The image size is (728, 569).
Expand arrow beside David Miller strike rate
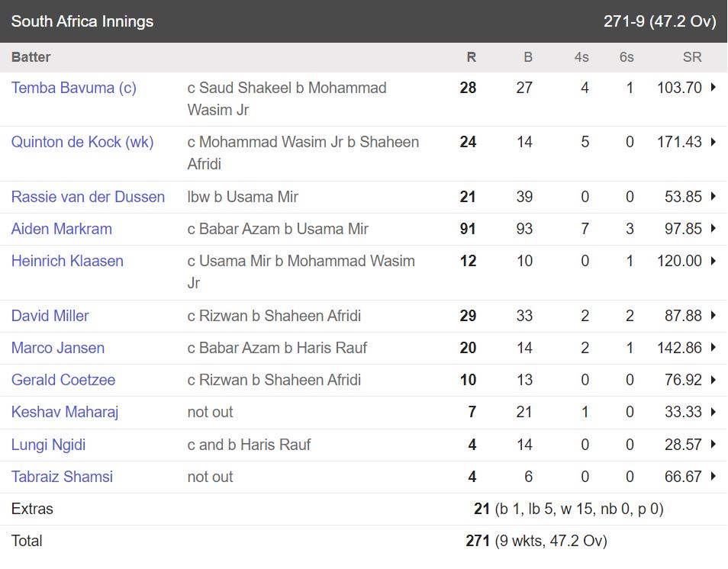[x=714, y=316]
